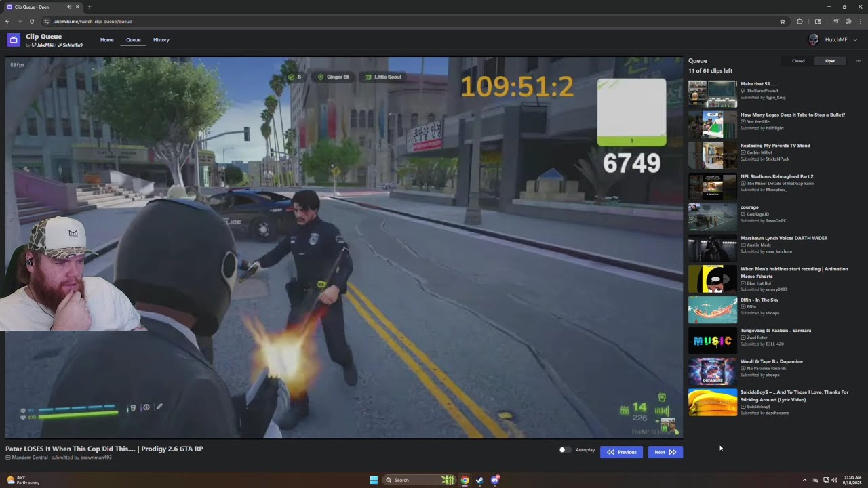The width and height of the screenshot is (868, 488).
Task: Select 'Marshawn Lynch Voices DARTH VADER' title
Action: click(784, 238)
